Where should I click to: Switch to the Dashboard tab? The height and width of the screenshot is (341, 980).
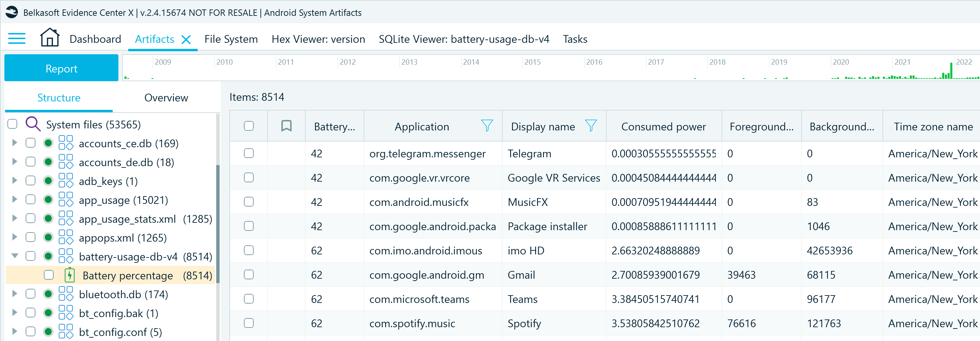coord(95,39)
